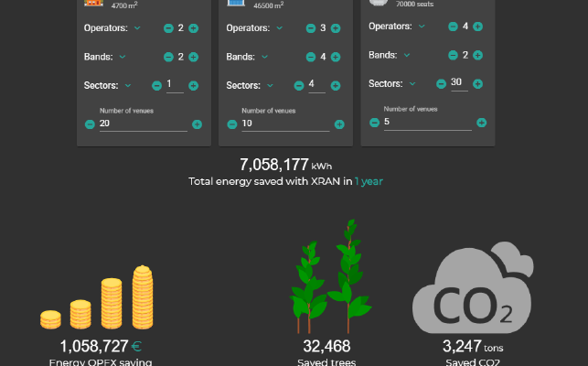Expand Bands chevron in 46500 m² card
Screen dimensions: 588x366
tap(265, 57)
